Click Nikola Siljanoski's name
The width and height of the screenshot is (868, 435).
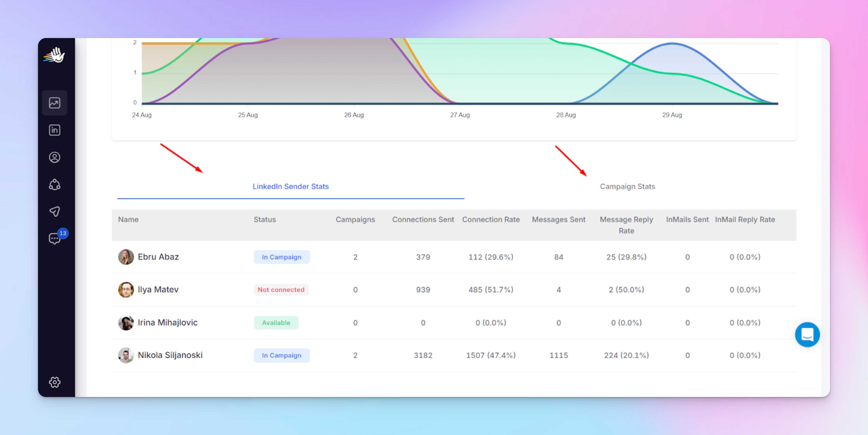(170, 355)
